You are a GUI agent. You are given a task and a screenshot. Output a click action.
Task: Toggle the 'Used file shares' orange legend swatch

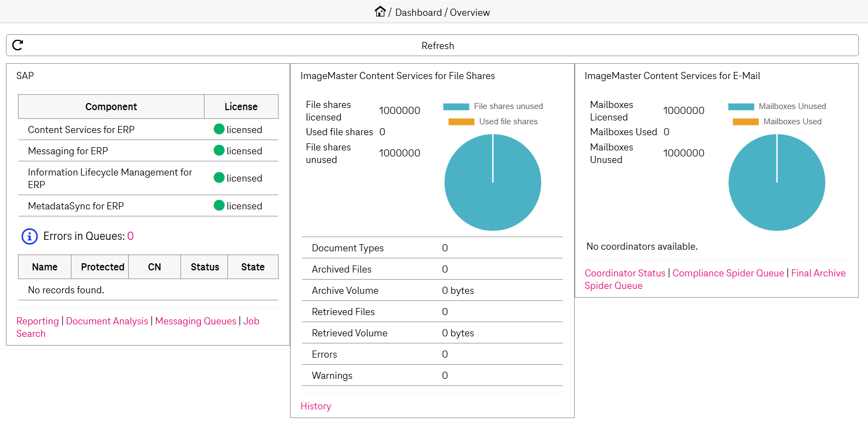point(461,122)
